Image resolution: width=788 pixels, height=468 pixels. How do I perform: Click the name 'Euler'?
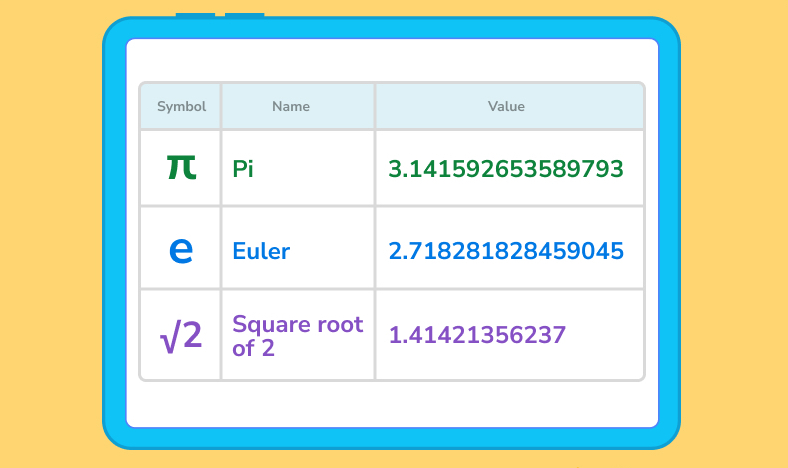click(261, 251)
